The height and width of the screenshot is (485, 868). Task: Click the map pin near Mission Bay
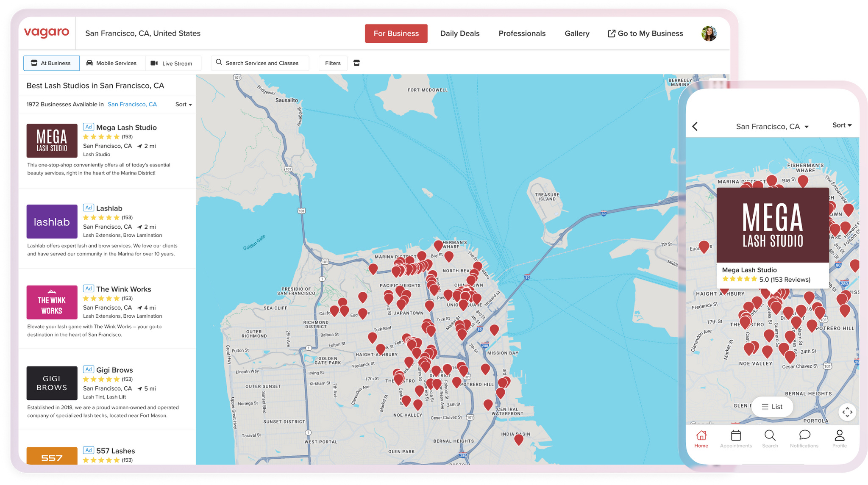click(494, 330)
